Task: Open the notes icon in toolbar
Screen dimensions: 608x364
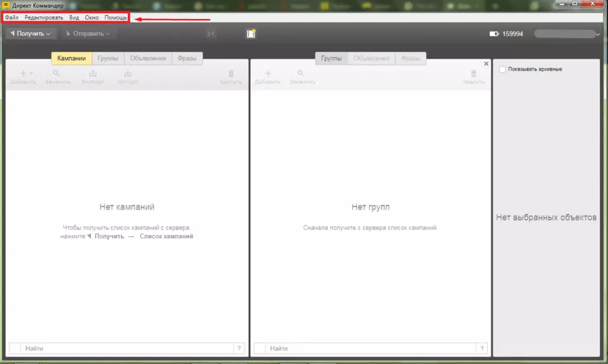Action: point(251,34)
